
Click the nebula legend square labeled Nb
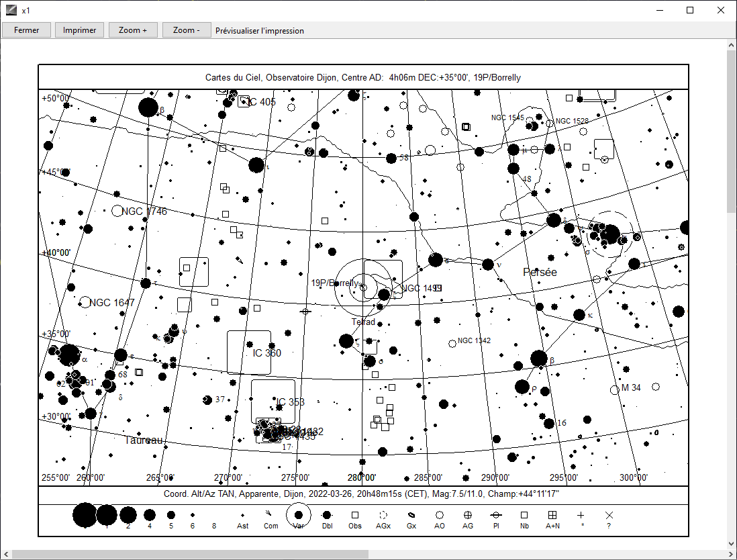click(x=524, y=515)
